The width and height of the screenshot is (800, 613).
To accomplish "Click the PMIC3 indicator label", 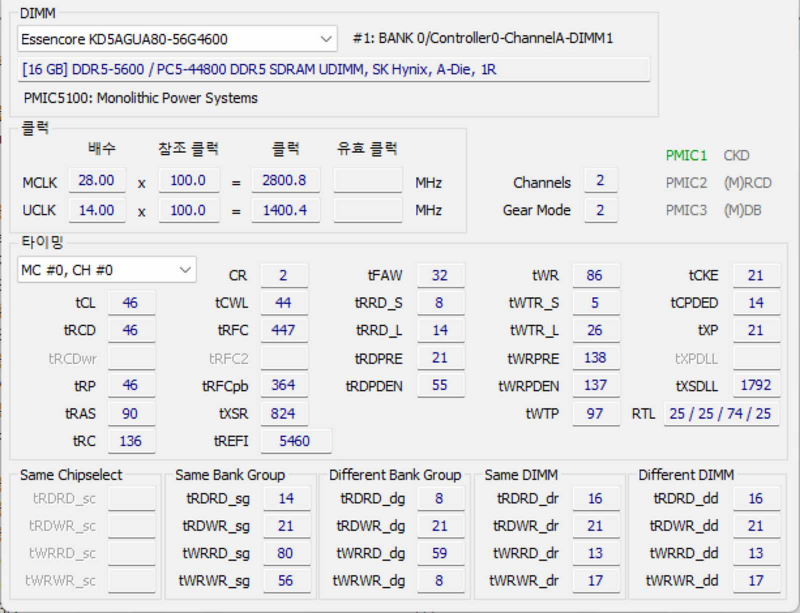I will click(x=686, y=210).
